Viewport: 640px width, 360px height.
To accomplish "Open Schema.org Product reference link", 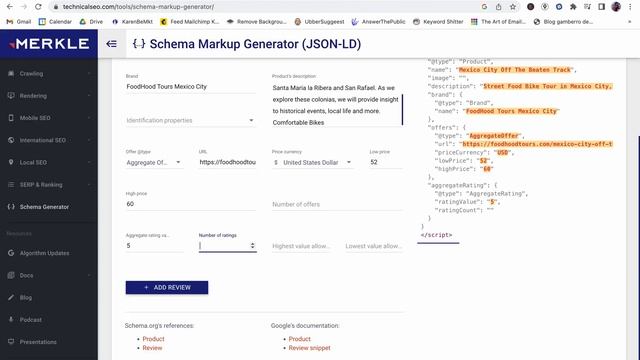I will click(153, 339).
